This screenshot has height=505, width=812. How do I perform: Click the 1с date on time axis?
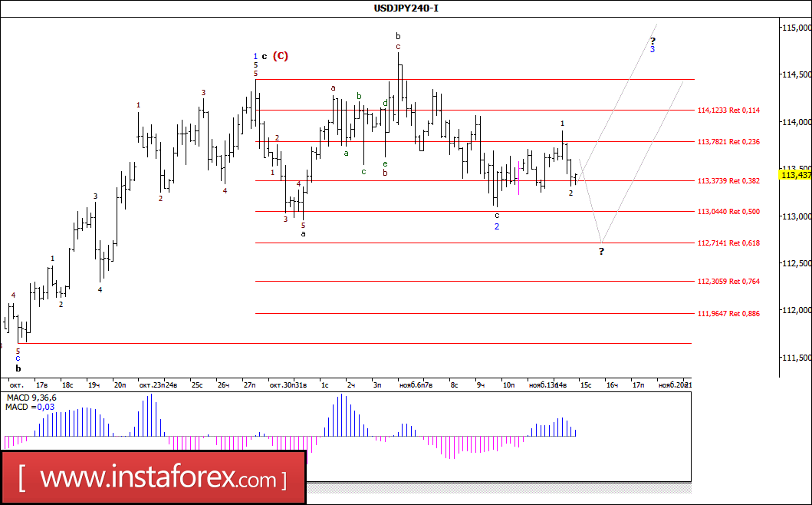(x=324, y=385)
